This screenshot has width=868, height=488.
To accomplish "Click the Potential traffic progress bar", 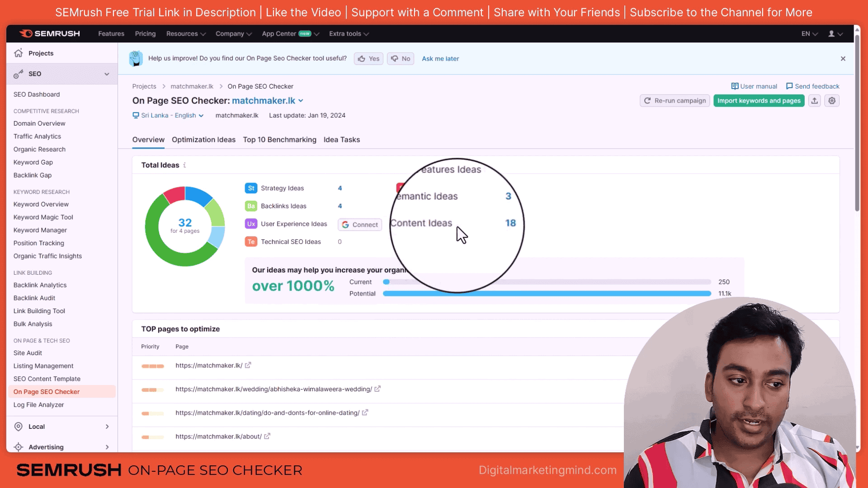I will 547,294.
